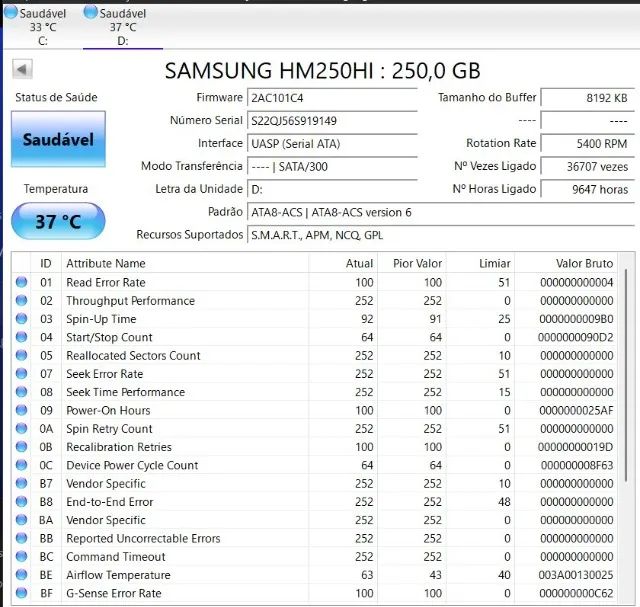640x607 pixels.
Task: Click raw value 0000000090D2
Action: tap(576, 337)
